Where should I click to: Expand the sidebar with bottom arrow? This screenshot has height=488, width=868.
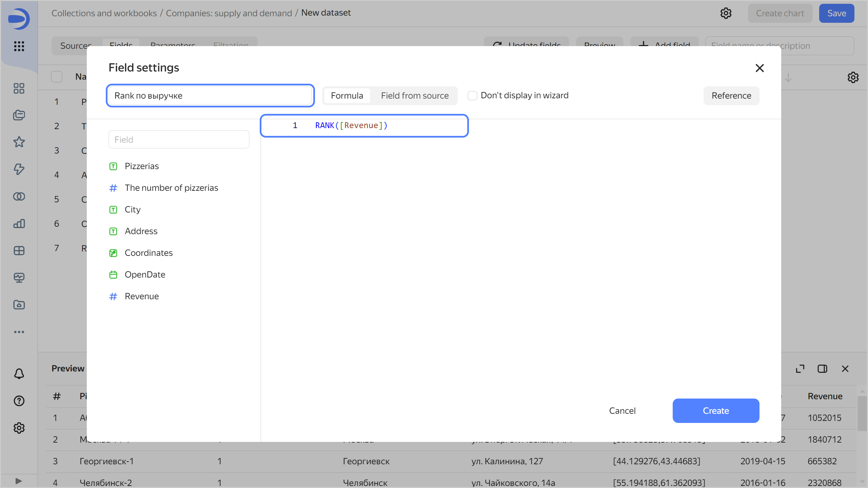19,481
